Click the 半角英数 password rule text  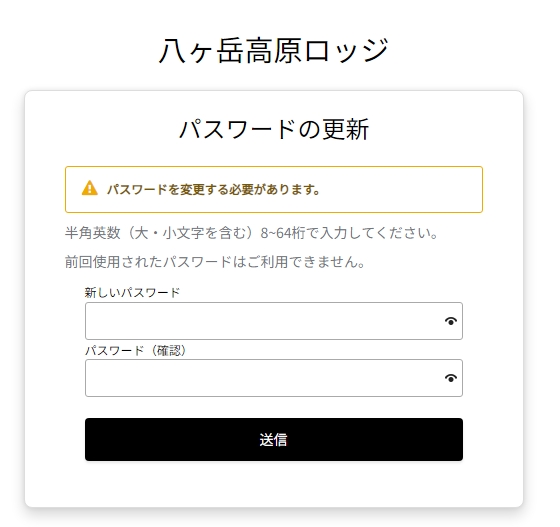pyautogui.click(x=251, y=233)
